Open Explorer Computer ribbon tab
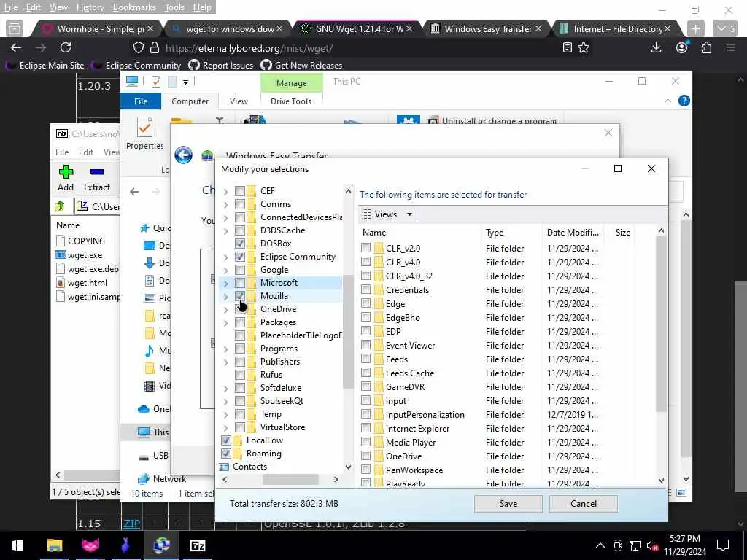The height and width of the screenshot is (560, 747). click(190, 101)
